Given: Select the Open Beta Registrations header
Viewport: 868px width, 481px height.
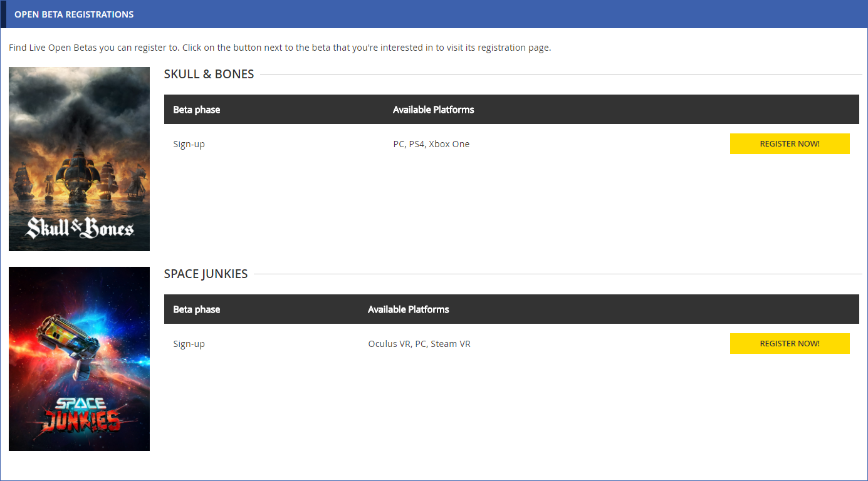Looking at the screenshot, I should (x=74, y=14).
